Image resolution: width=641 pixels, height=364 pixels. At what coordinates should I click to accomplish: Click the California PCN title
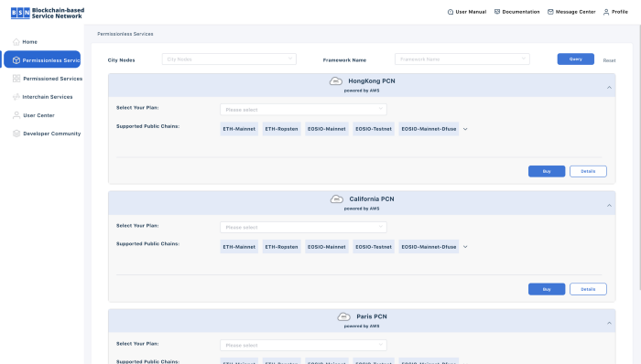(372, 199)
